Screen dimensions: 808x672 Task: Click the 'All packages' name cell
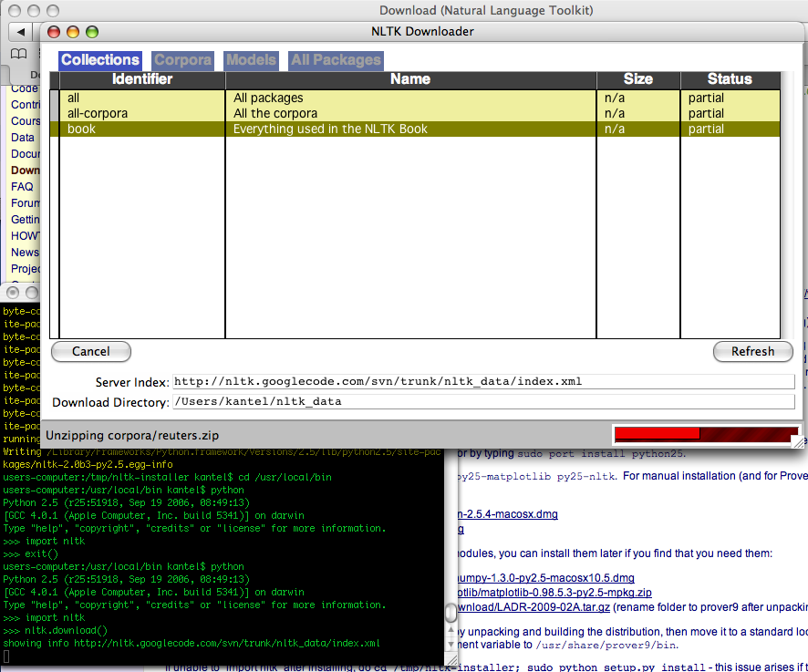268,98
